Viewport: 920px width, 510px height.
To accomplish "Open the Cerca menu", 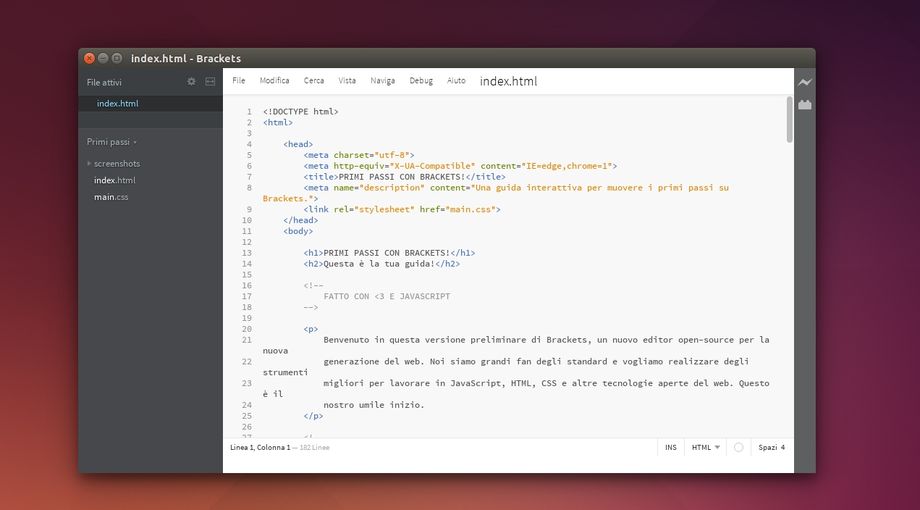I will pos(314,80).
